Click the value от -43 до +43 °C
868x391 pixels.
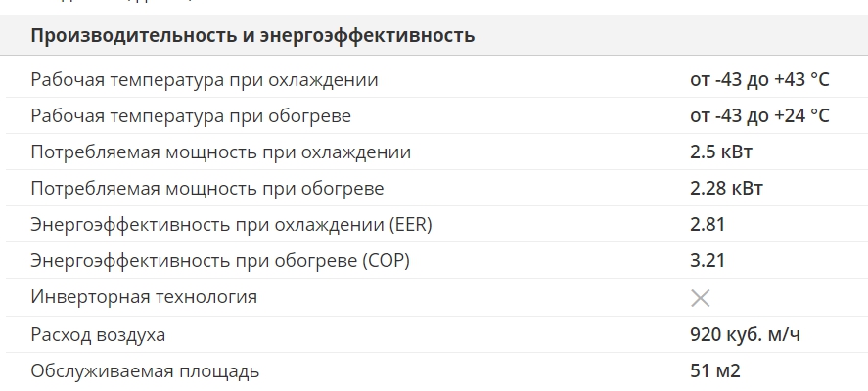759,79
